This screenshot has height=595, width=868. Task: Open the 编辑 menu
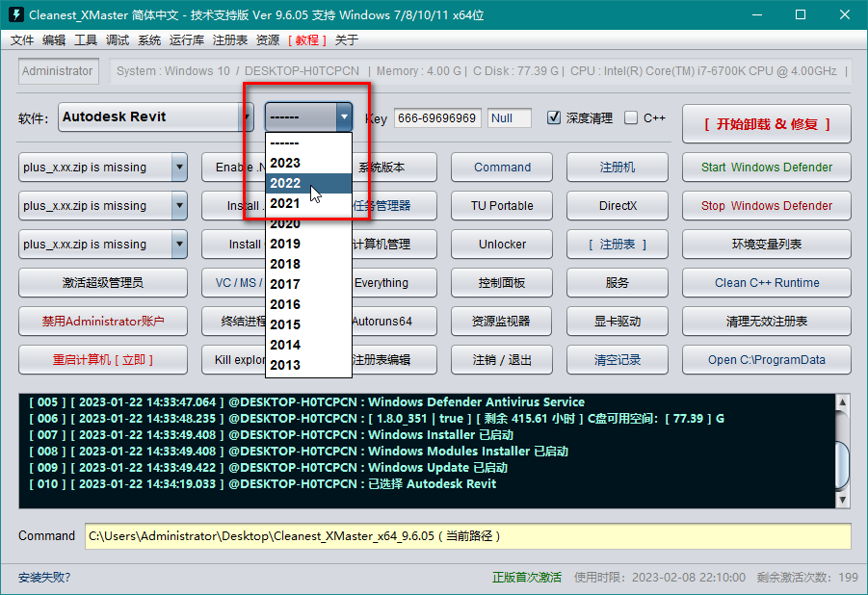point(54,39)
